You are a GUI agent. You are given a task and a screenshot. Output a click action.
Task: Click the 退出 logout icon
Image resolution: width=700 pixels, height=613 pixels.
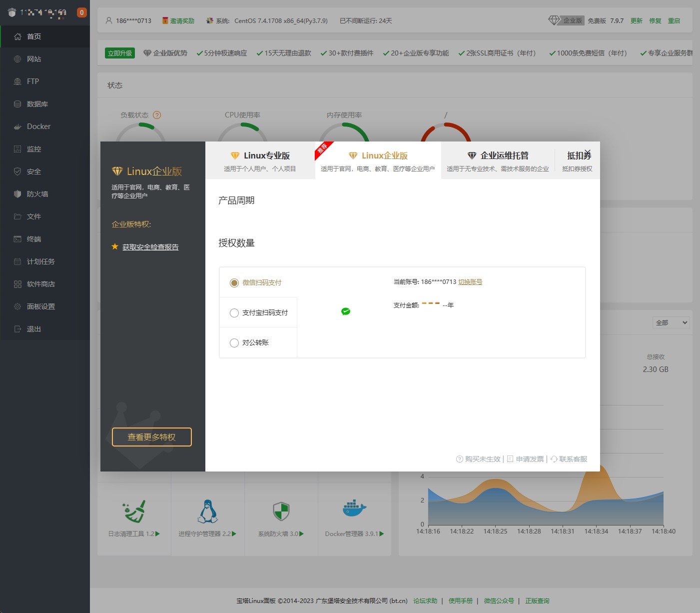point(17,329)
